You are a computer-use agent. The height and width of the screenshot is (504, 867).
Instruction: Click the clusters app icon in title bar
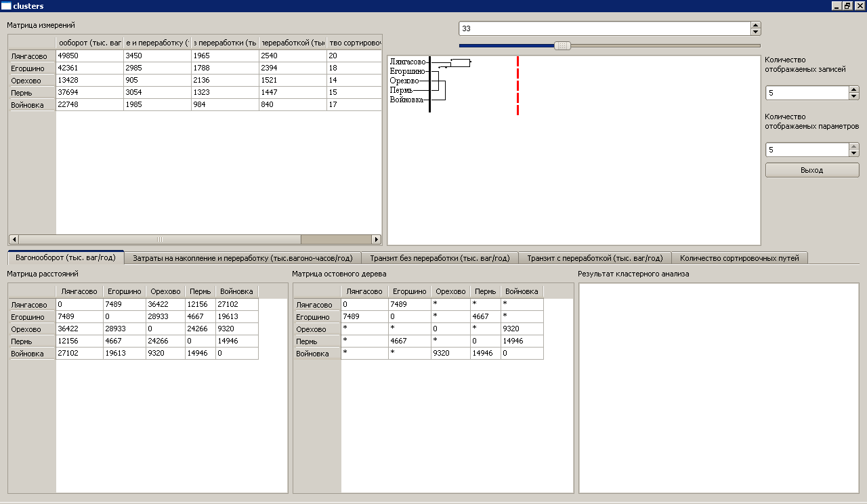6,6
